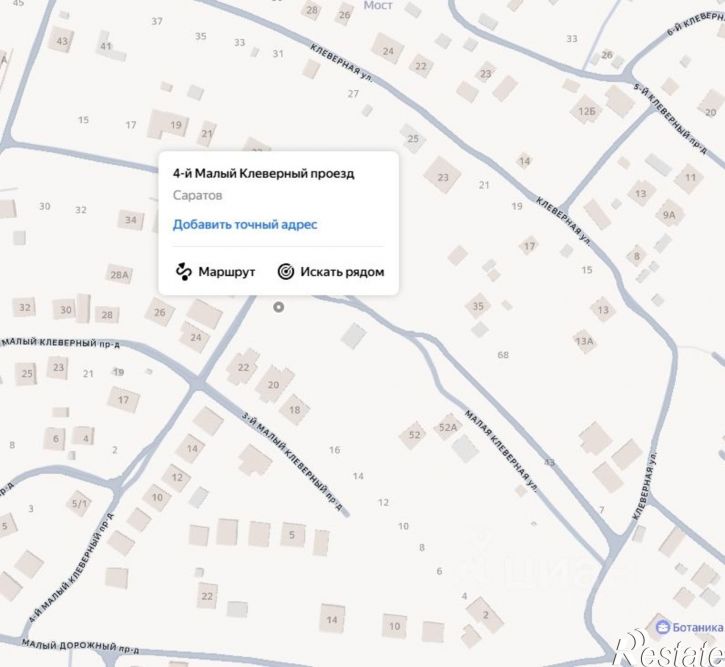Click the 3-й Малый Клеверный пр-д street label

point(293,461)
